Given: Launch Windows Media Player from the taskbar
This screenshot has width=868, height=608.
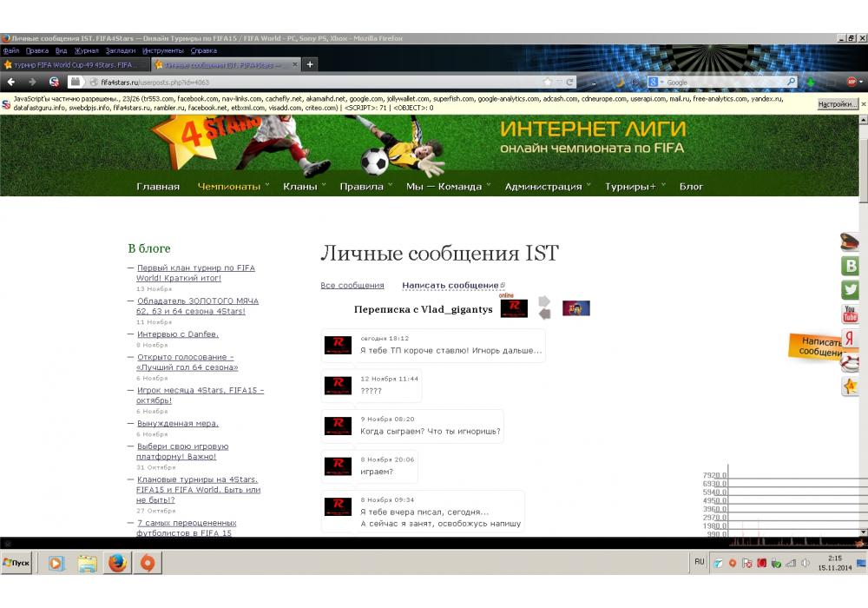Looking at the screenshot, I should 56,563.
